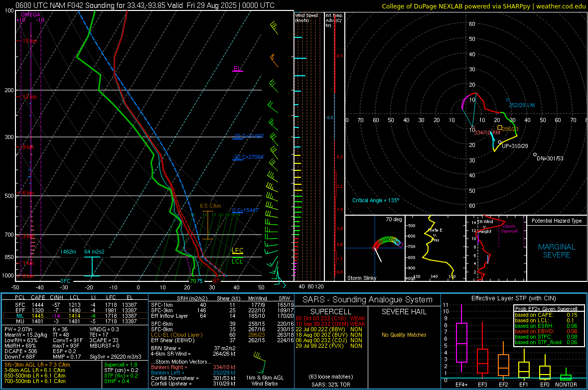Click the magenta OMEGA label

pyautogui.click(x=31, y=14)
